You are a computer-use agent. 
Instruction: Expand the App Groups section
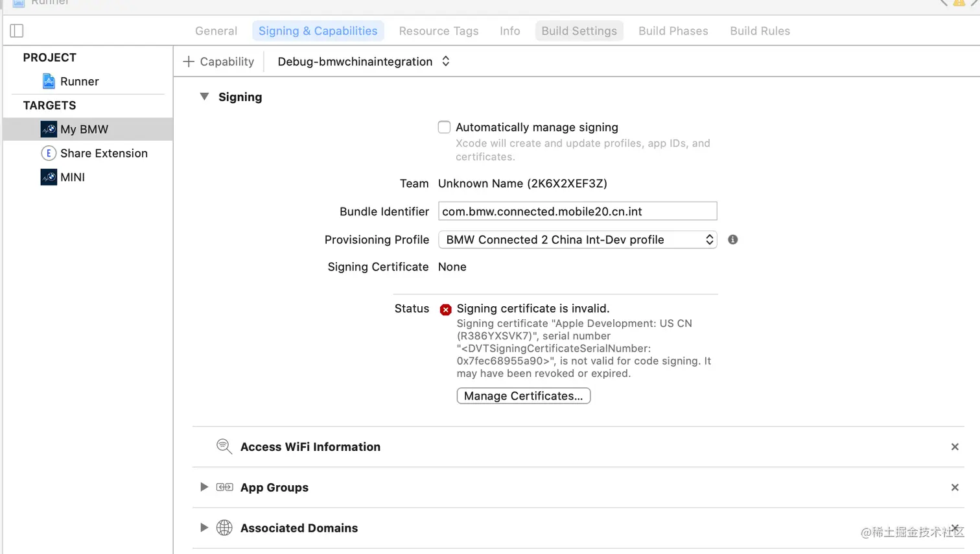(x=204, y=487)
